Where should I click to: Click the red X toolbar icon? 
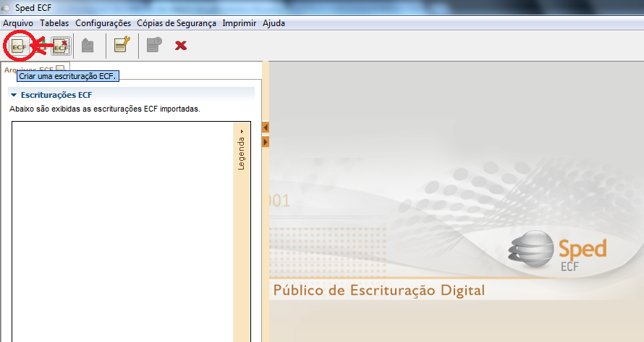coord(181,46)
